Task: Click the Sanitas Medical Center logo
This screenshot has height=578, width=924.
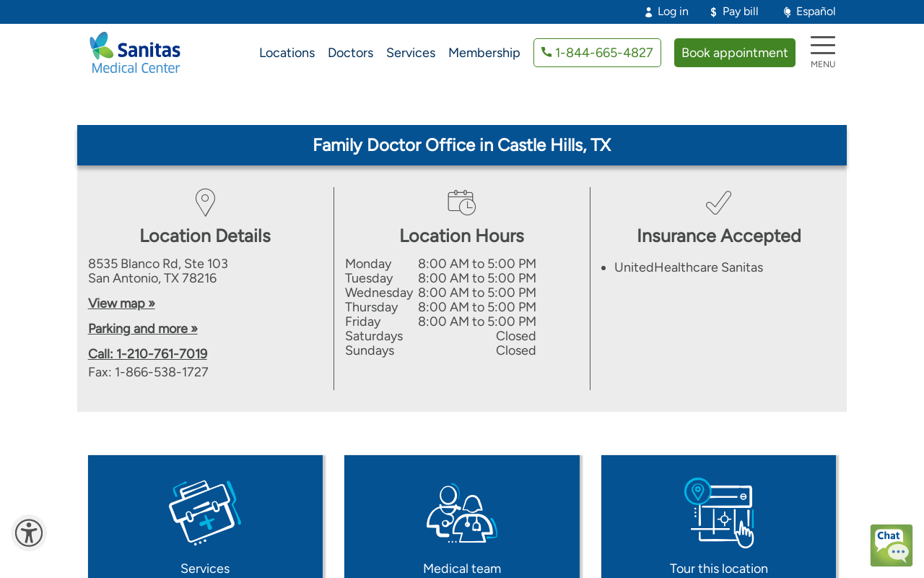Action: pyautogui.click(x=135, y=53)
